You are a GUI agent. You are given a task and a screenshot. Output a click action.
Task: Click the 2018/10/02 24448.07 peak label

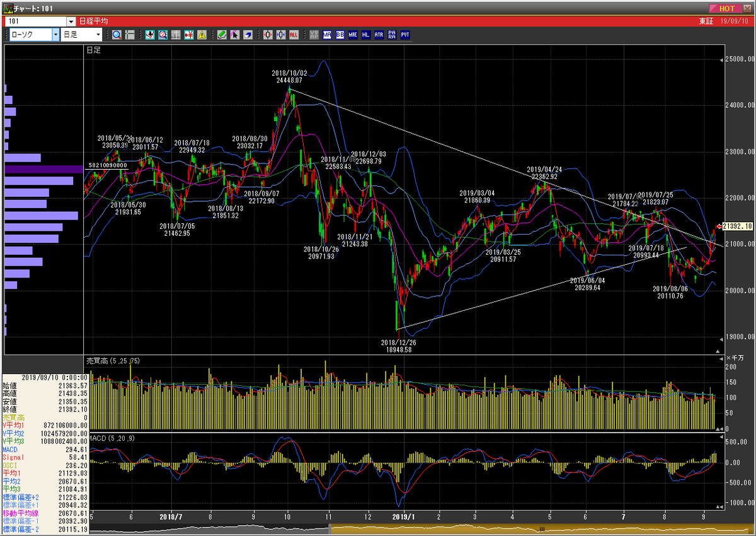291,77
